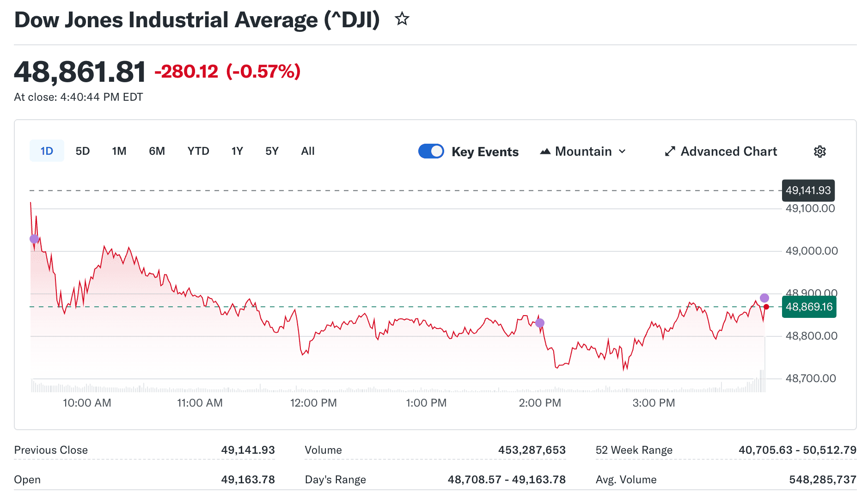
Task: Switch to the 5D time range
Action: pos(83,151)
